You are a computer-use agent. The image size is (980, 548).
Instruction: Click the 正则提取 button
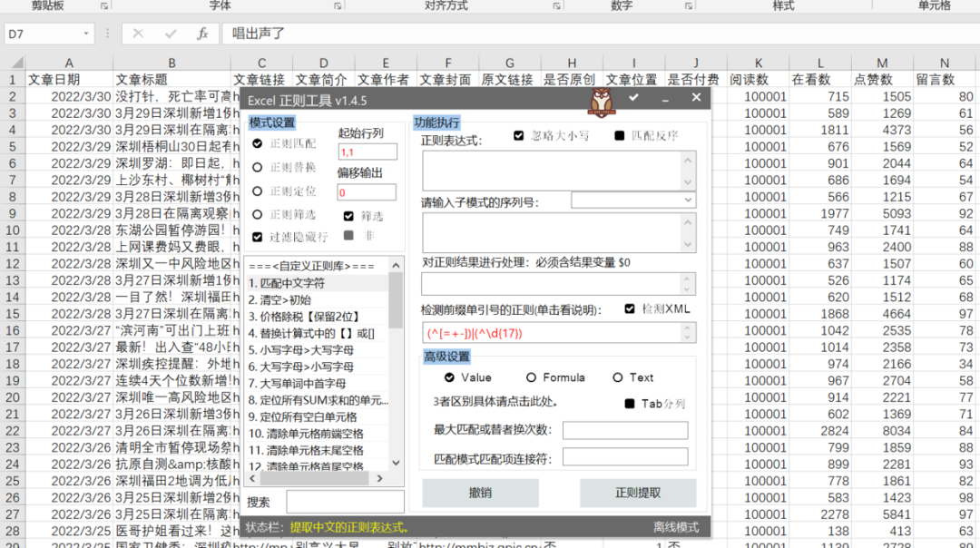coord(638,493)
